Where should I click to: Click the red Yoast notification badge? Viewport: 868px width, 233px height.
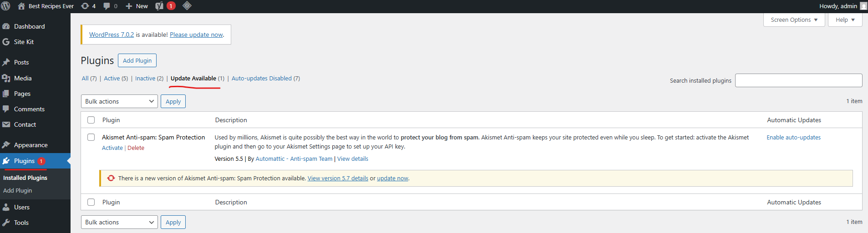tap(171, 6)
